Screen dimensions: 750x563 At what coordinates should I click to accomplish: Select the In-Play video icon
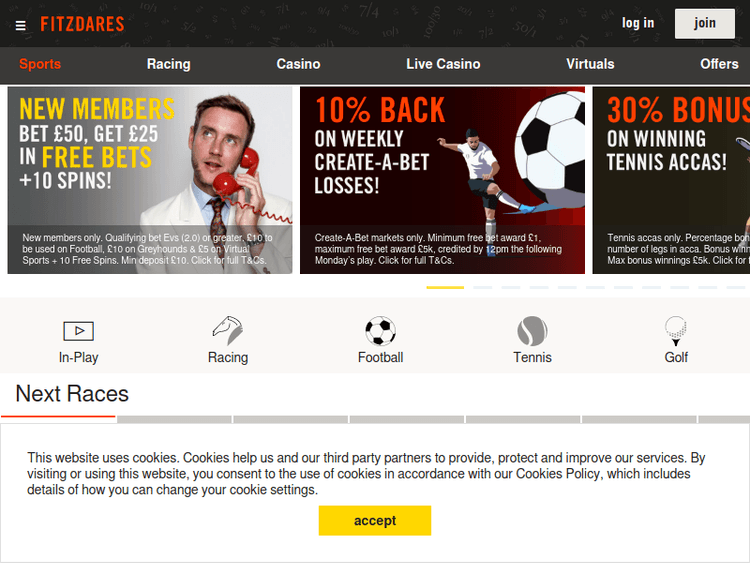point(78,331)
